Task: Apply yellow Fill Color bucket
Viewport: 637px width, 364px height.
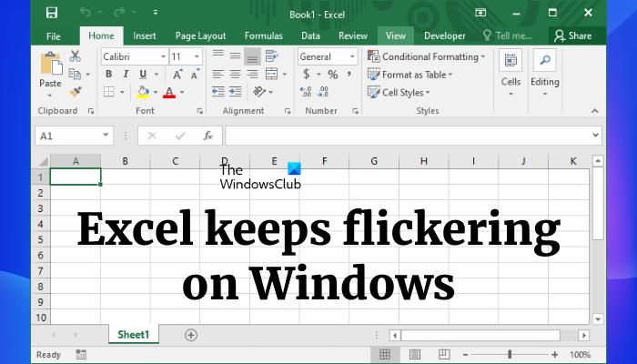Action: pyautogui.click(x=143, y=92)
